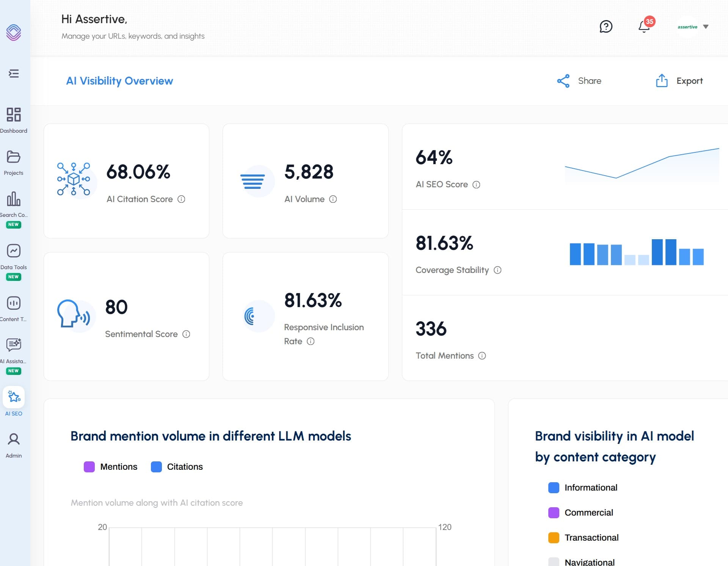Open the notifications bell
728x566 pixels.
point(644,27)
